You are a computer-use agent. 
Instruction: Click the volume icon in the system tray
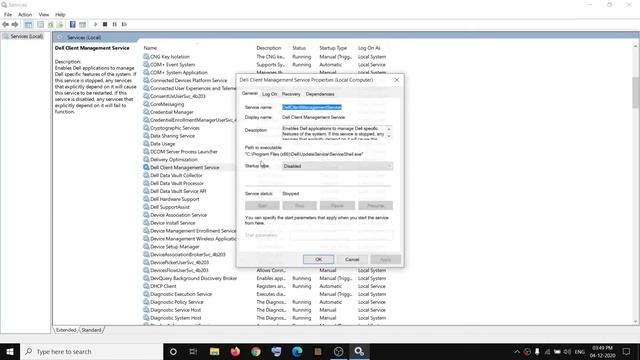pyautogui.click(x=567, y=351)
